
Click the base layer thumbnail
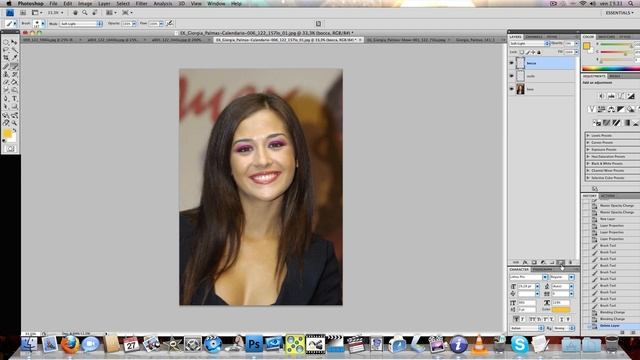coord(520,89)
